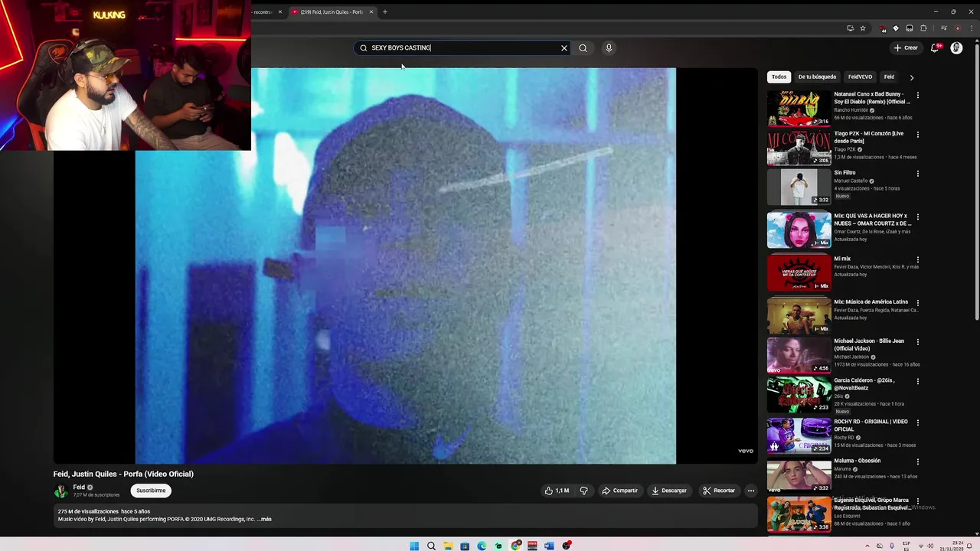This screenshot has width=980, height=551.
Task: Open the notifications bell
Action: click(x=935, y=47)
